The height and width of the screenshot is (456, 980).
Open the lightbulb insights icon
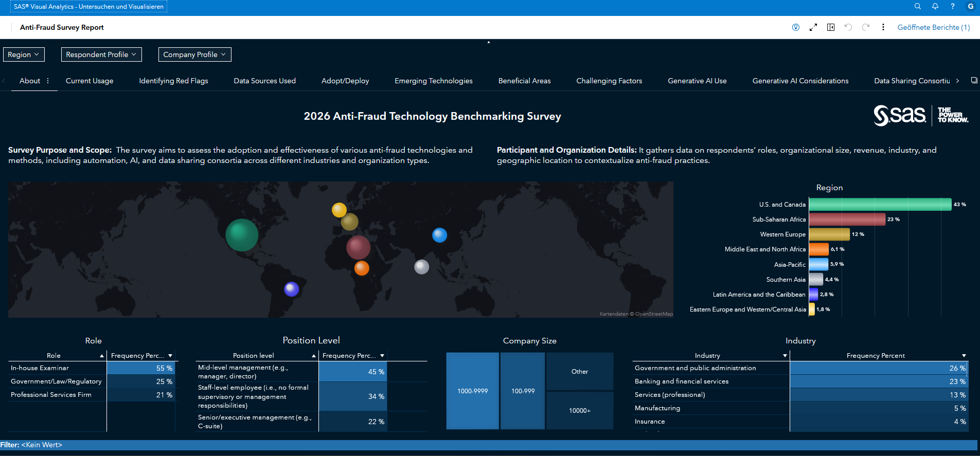coord(795,27)
